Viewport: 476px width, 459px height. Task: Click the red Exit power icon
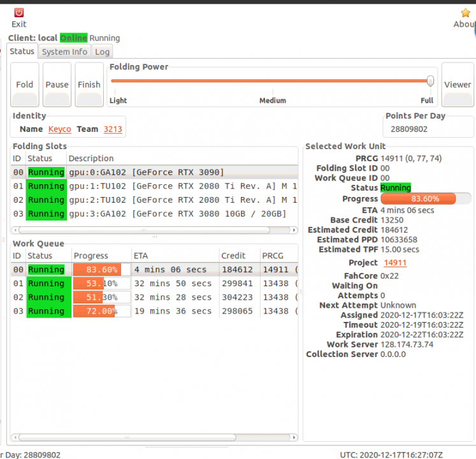(x=19, y=13)
